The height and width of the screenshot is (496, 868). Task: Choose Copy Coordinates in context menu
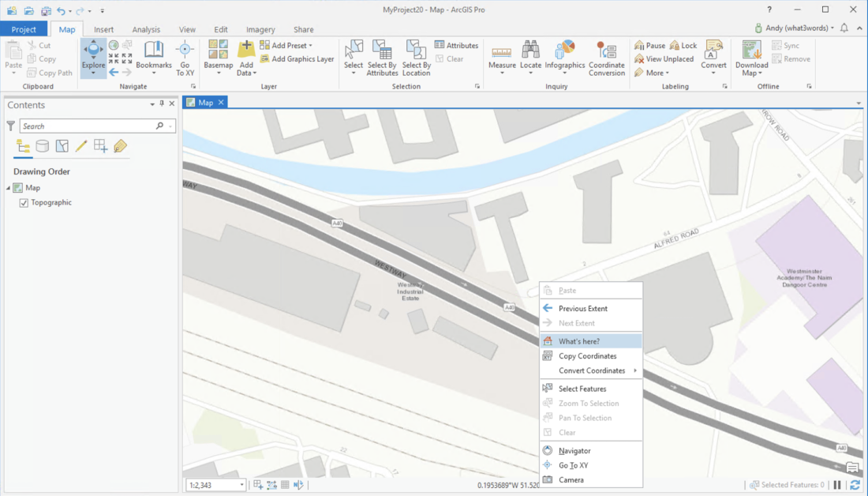click(591, 355)
